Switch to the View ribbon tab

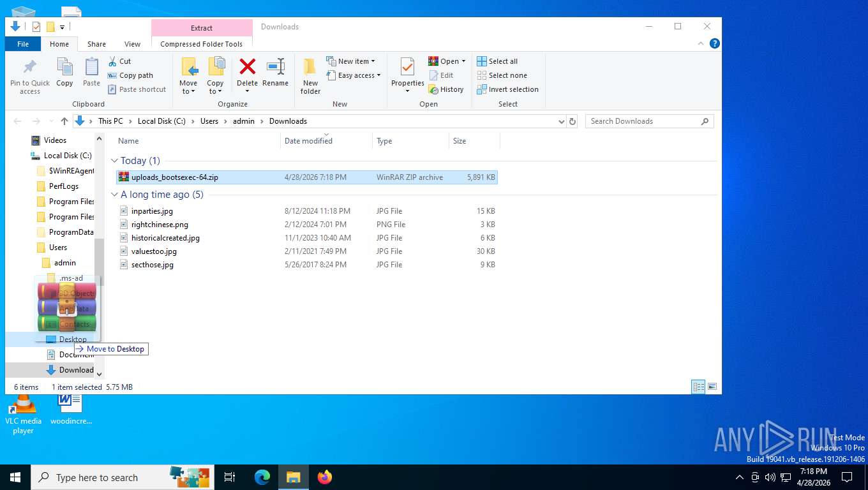pos(132,44)
